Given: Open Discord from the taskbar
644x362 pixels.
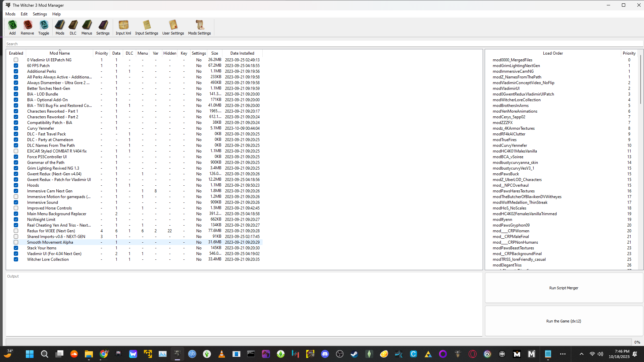Looking at the screenshot, I should (325, 354).
